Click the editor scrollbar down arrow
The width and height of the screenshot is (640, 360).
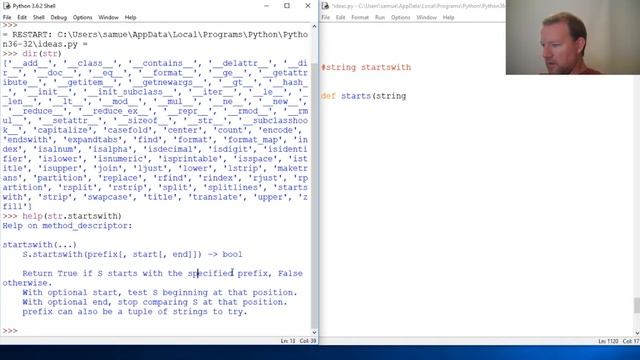click(x=637, y=333)
